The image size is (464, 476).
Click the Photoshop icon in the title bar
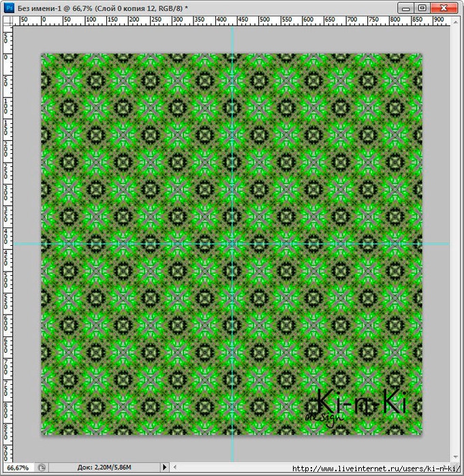[10, 8]
